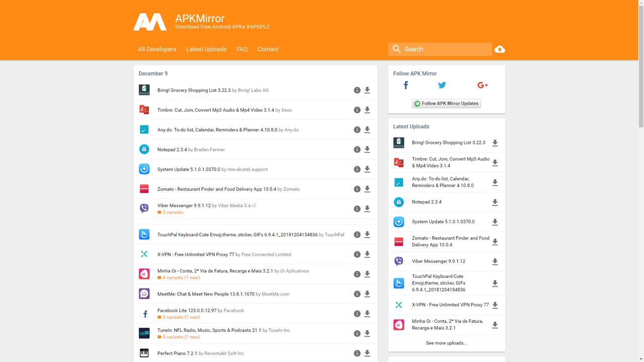Open Minha Oi entry in sidebar
This screenshot has height=362, width=644.
click(x=447, y=324)
